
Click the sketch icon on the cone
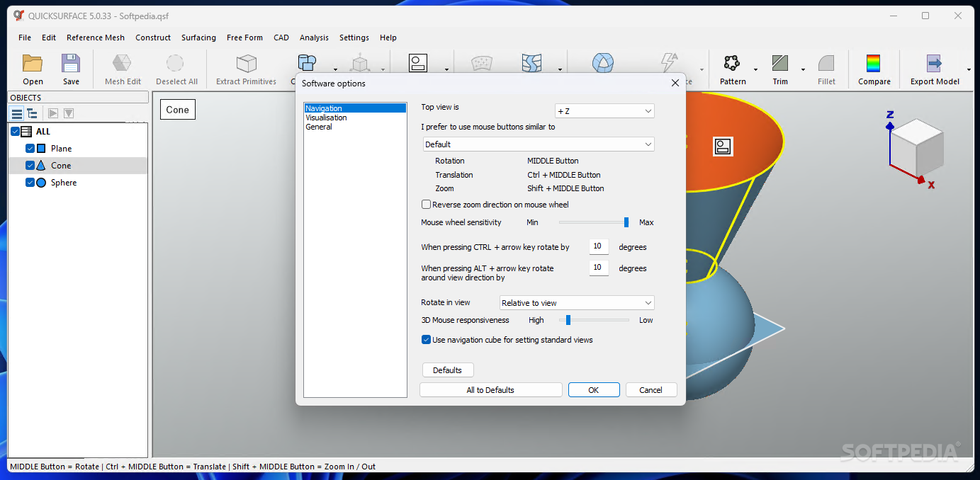click(x=723, y=147)
